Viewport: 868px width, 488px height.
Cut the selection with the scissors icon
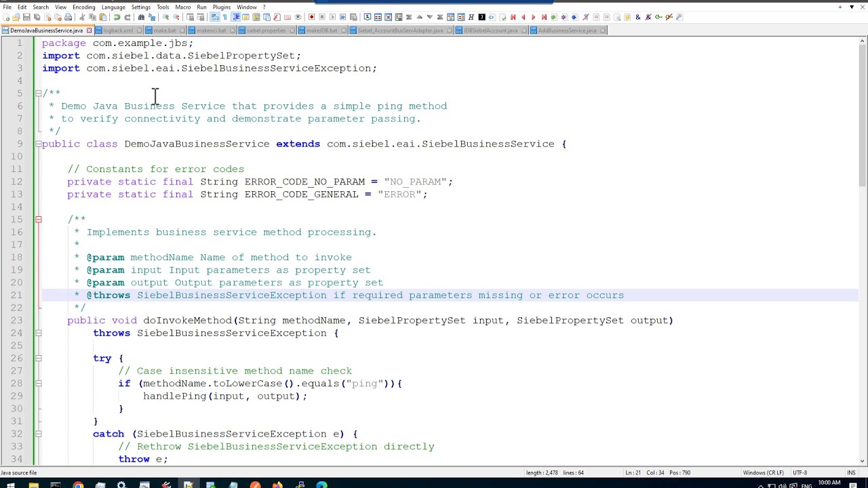tap(82, 17)
